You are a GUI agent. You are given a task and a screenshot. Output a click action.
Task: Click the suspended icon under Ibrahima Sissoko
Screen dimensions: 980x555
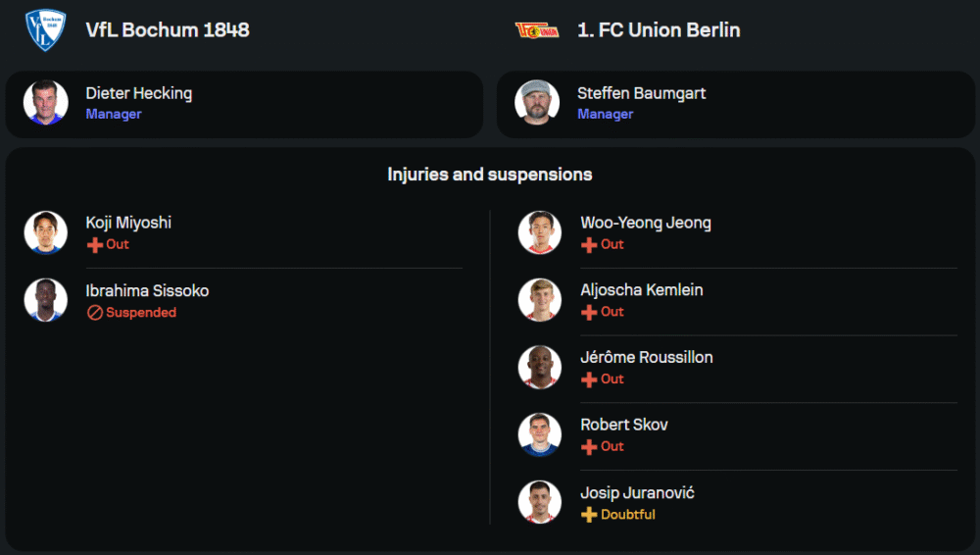tap(95, 313)
